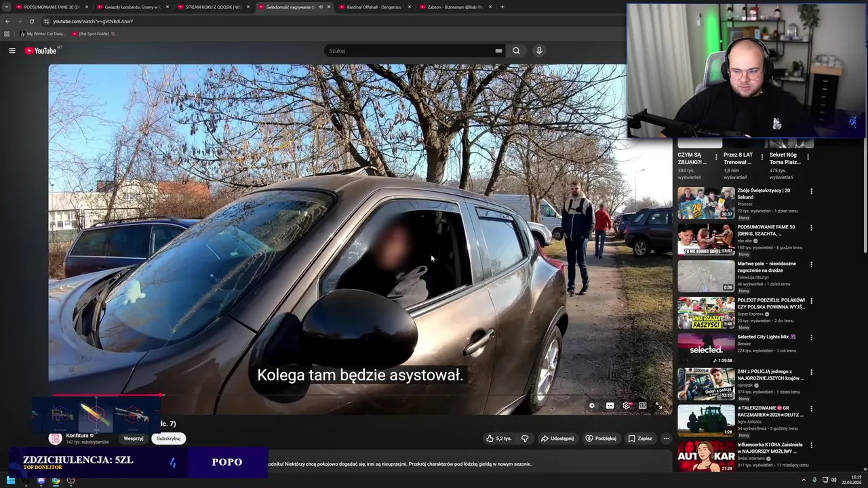Open Selected City Lights Mix thumbnail
The width and height of the screenshot is (868, 488).
pos(706,349)
